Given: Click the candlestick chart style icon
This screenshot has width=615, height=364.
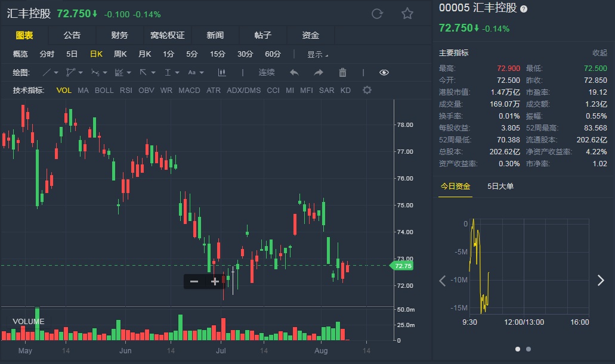Looking at the screenshot, I should tap(222, 73).
